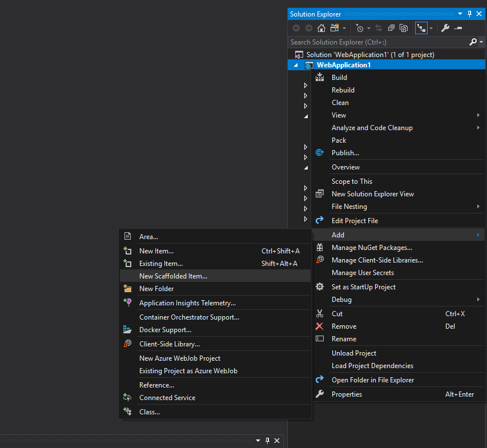487x448 pixels.
Task: Click Edit Project File arrow icon
Action: (320, 220)
